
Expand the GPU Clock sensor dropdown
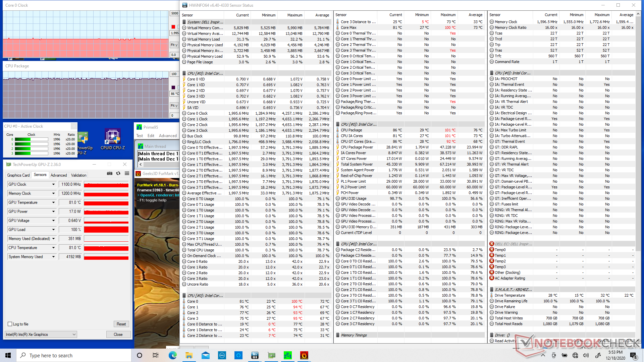pyautogui.click(x=53, y=184)
